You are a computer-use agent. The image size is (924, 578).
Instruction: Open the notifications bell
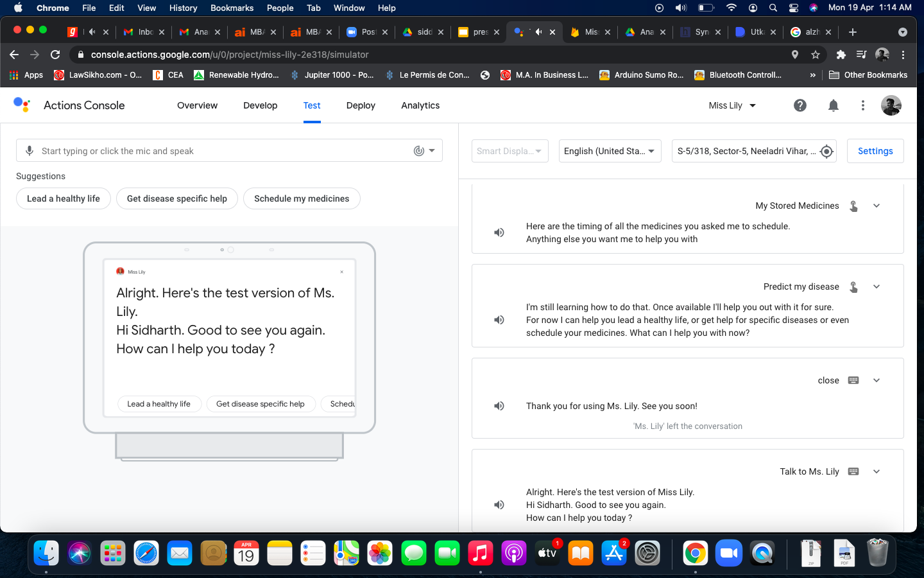(x=833, y=105)
